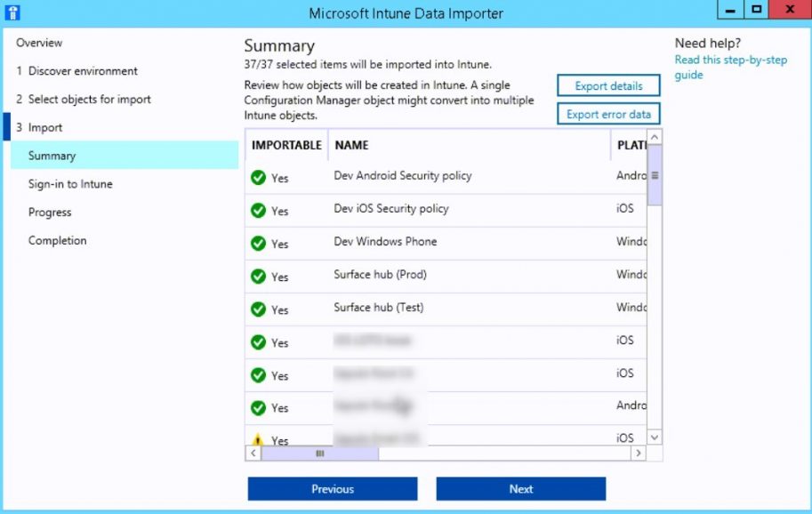
Task: Click the green checkmark beside Dev iOS Security policy
Action: click(258, 209)
